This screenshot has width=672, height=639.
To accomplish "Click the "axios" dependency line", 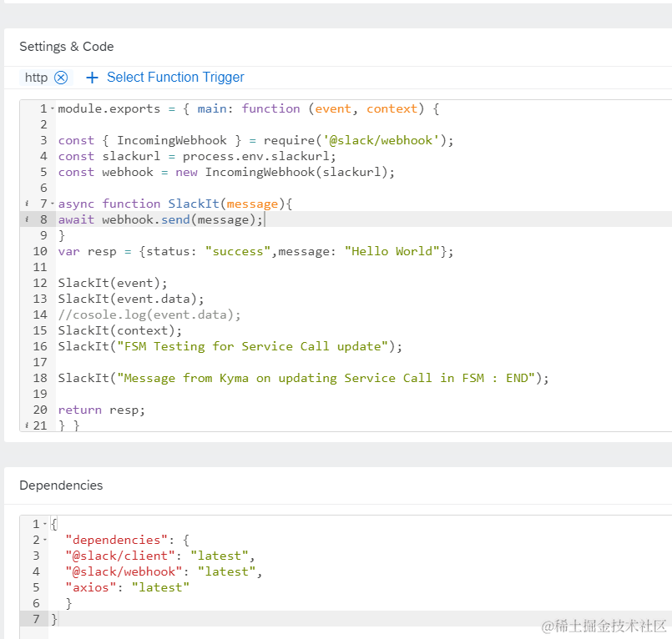I will tap(127, 587).
